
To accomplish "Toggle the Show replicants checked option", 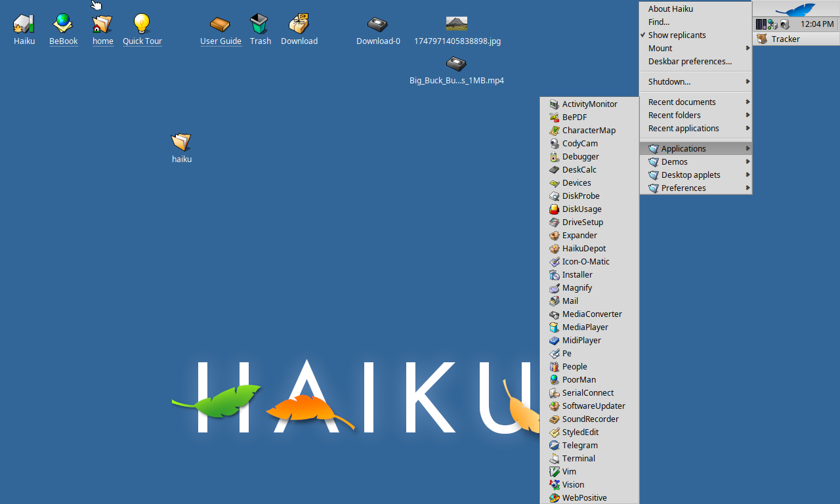I will (696, 35).
